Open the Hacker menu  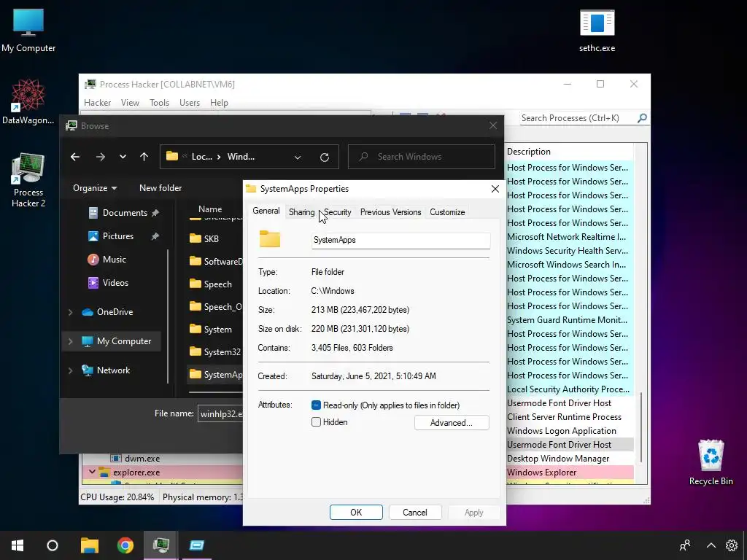pos(97,103)
